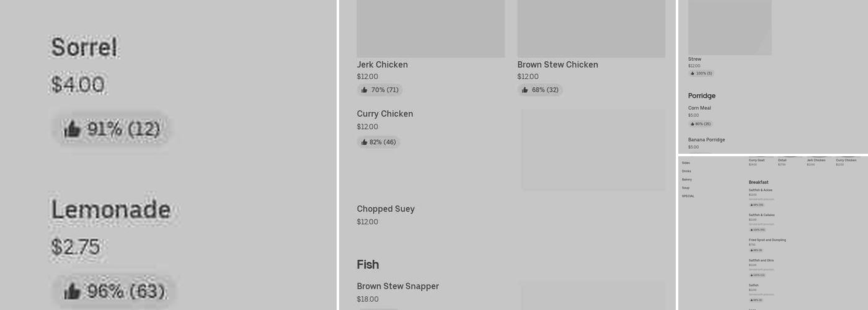
Task: Click the thumbs-up icon under Lemonade
Action: coord(73,291)
